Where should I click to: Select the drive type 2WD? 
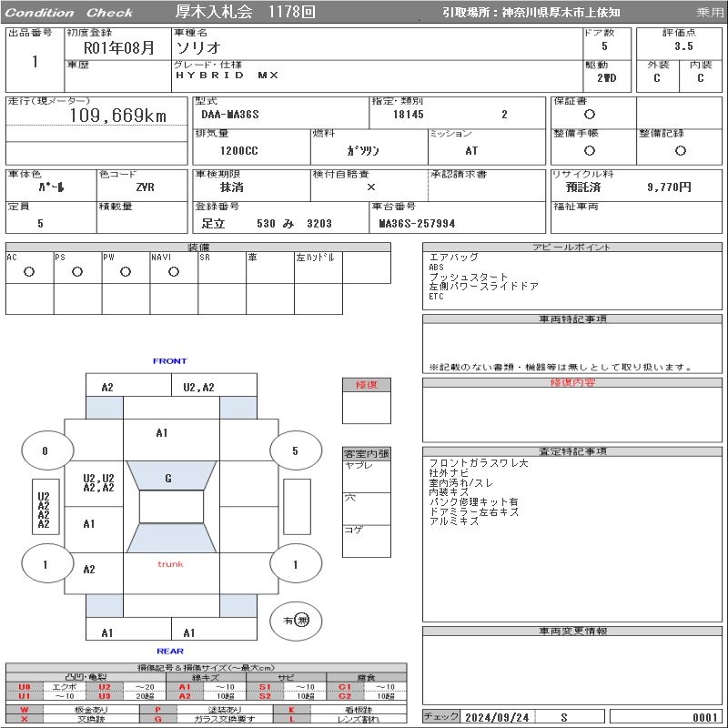tap(606, 78)
